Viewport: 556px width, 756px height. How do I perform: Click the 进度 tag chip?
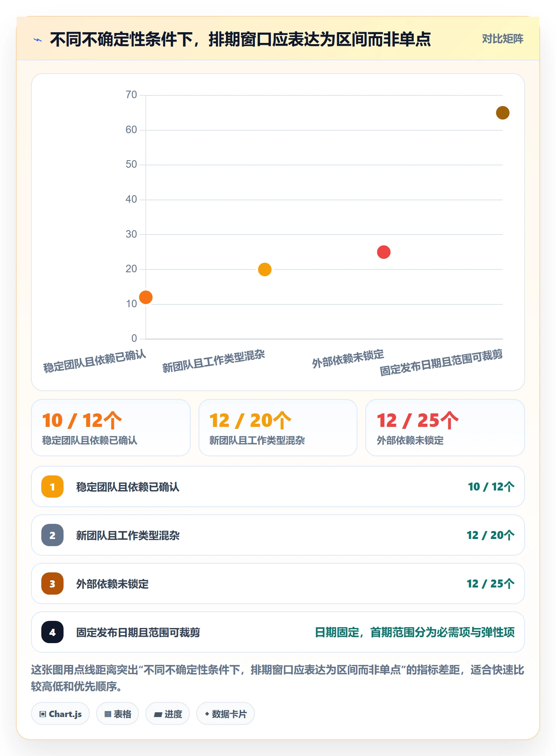pos(168,714)
